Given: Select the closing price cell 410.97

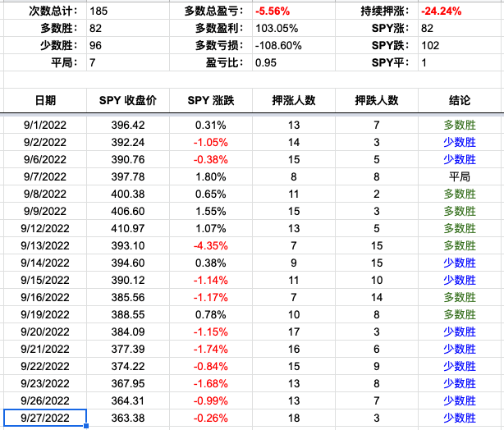Looking at the screenshot, I should [127, 229].
